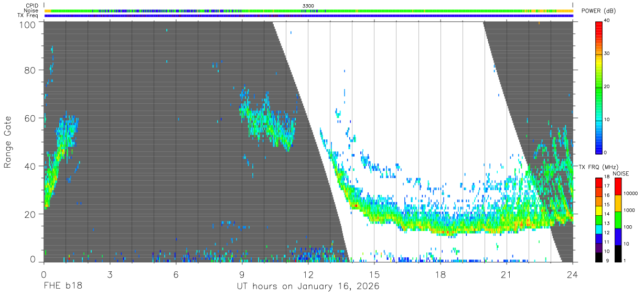The height and width of the screenshot is (297, 644).
Task: Click the blue 10 segment of noise colorbar
Action: [x=617, y=236]
